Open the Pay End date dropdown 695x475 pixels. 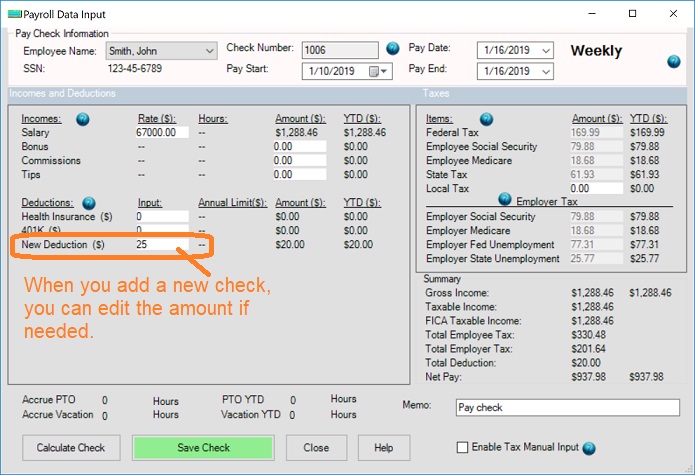(x=548, y=71)
